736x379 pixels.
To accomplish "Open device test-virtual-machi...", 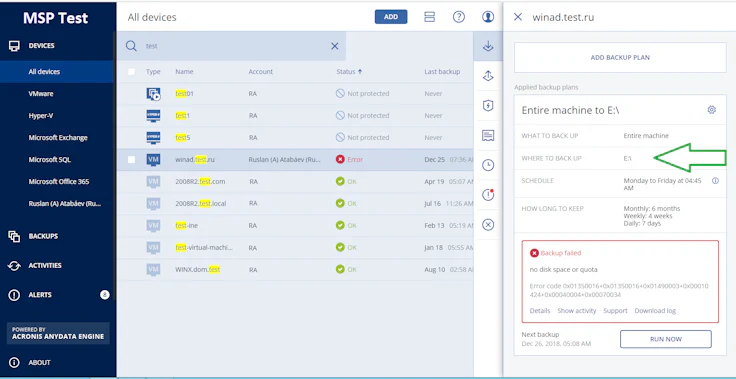I will pyautogui.click(x=204, y=248).
